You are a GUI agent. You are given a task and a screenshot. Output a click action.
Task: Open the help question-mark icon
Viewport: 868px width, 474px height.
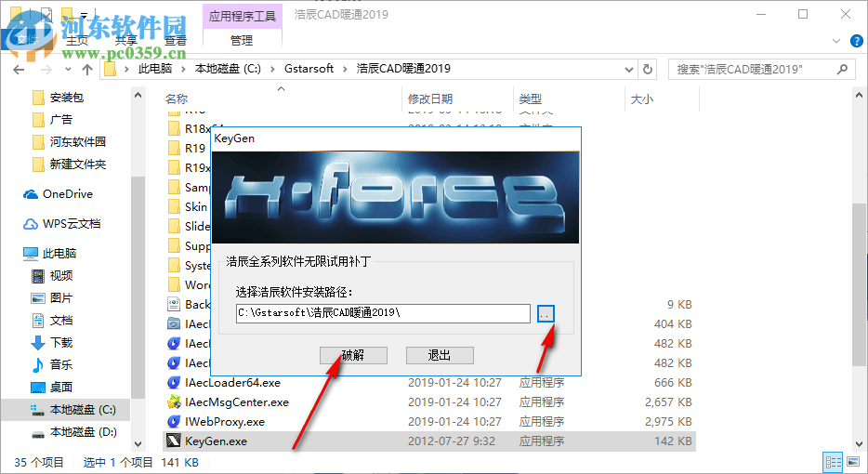[856, 40]
